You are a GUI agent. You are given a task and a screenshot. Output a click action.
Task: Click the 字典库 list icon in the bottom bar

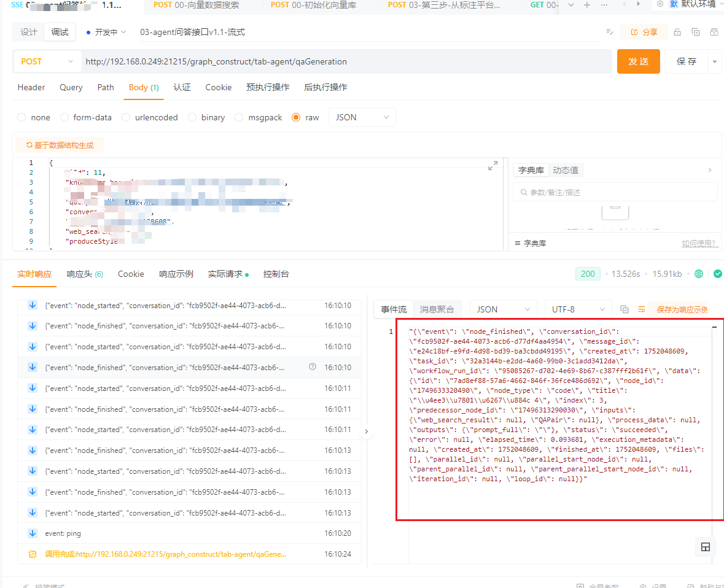[x=518, y=243]
